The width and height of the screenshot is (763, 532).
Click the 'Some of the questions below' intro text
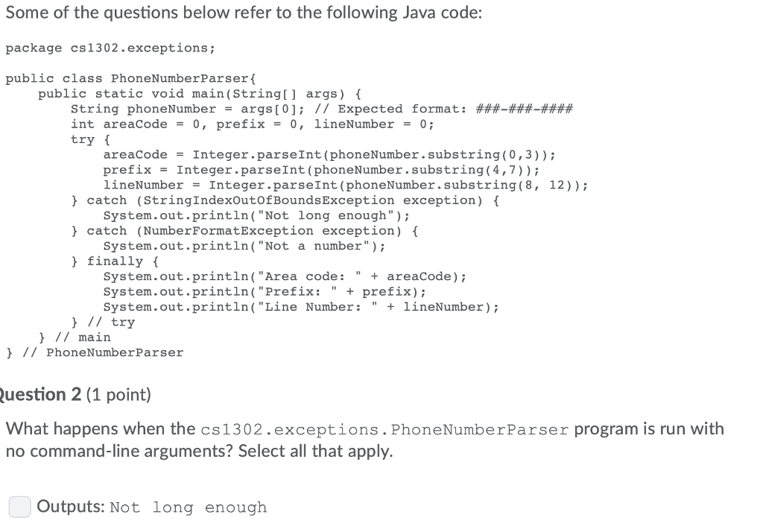(244, 12)
